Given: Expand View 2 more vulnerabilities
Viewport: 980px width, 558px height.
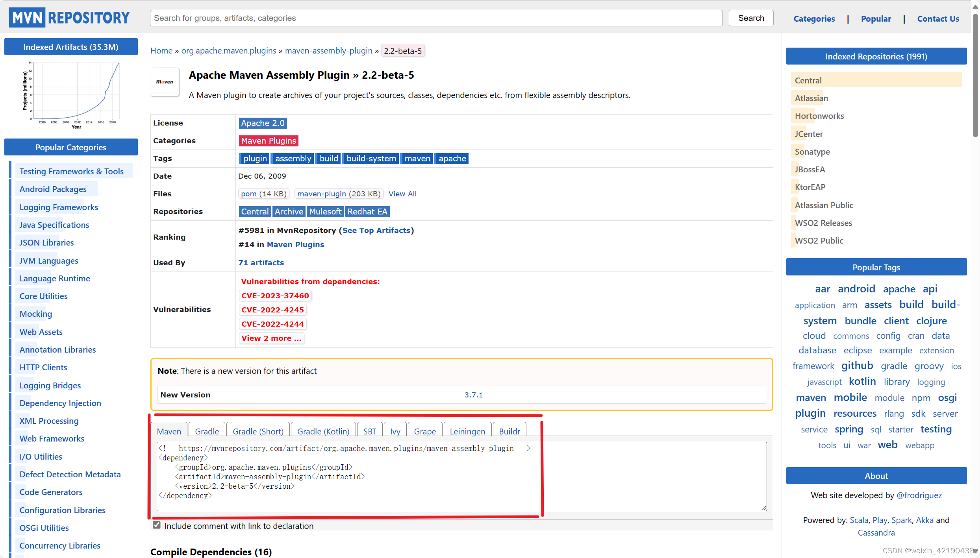Looking at the screenshot, I should pyautogui.click(x=271, y=338).
